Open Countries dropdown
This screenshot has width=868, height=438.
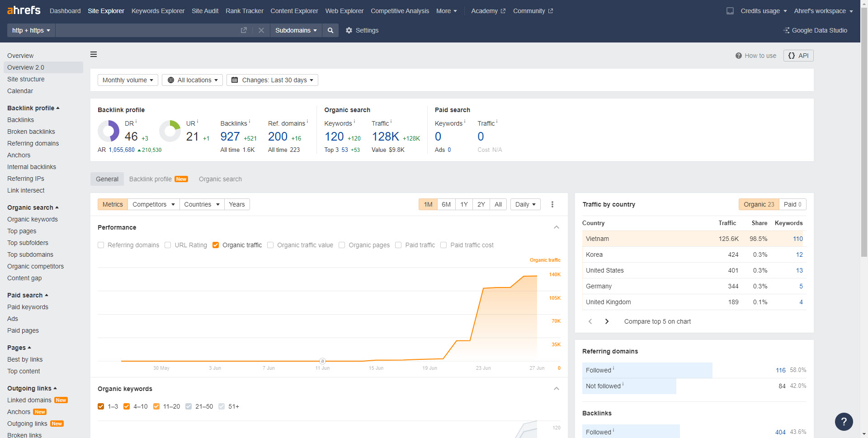202,204
